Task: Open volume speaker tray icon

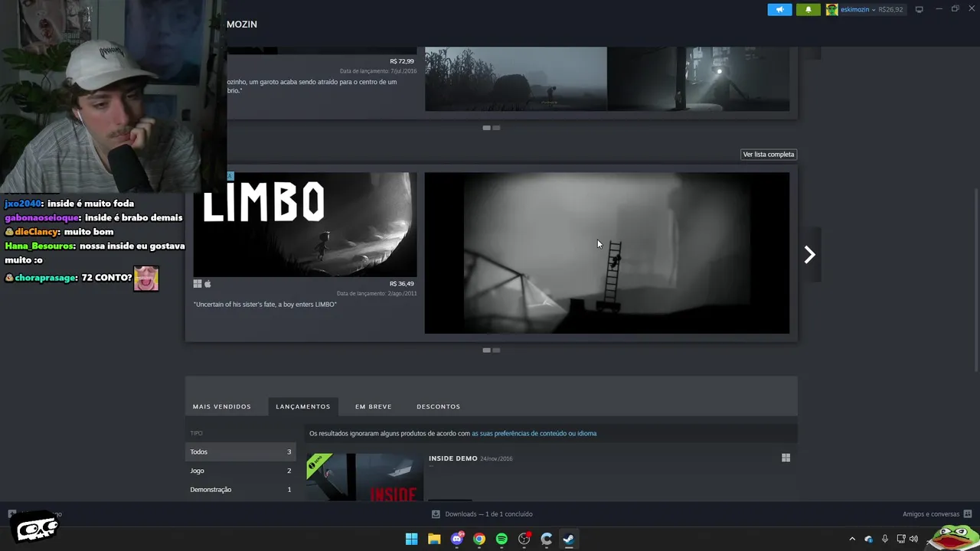Action: (913, 539)
